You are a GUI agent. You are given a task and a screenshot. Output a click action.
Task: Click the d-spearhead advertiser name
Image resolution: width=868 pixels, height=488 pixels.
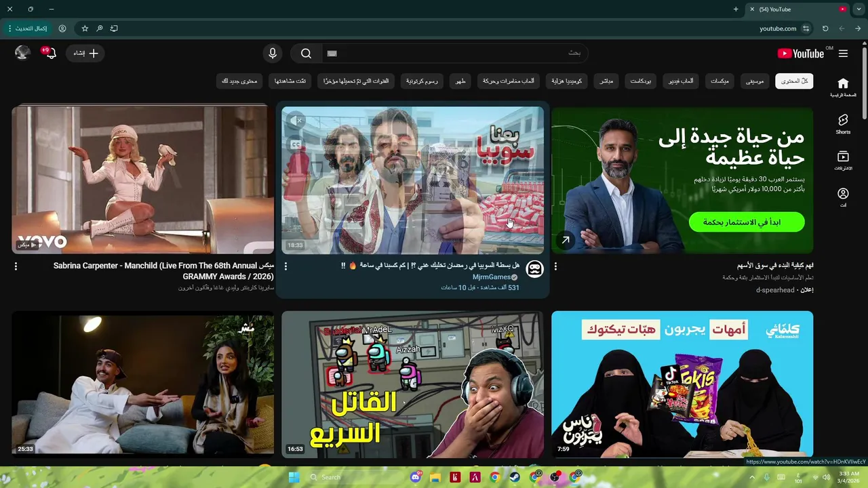coord(775,290)
